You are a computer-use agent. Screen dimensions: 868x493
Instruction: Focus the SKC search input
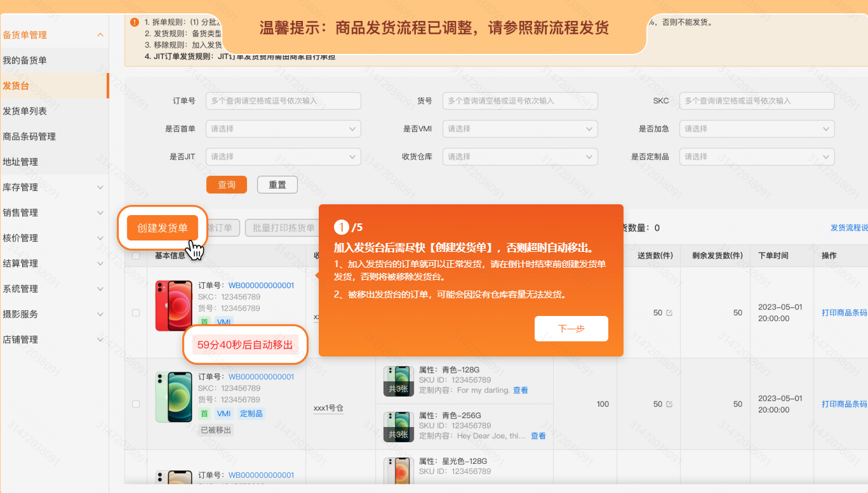[x=757, y=101]
